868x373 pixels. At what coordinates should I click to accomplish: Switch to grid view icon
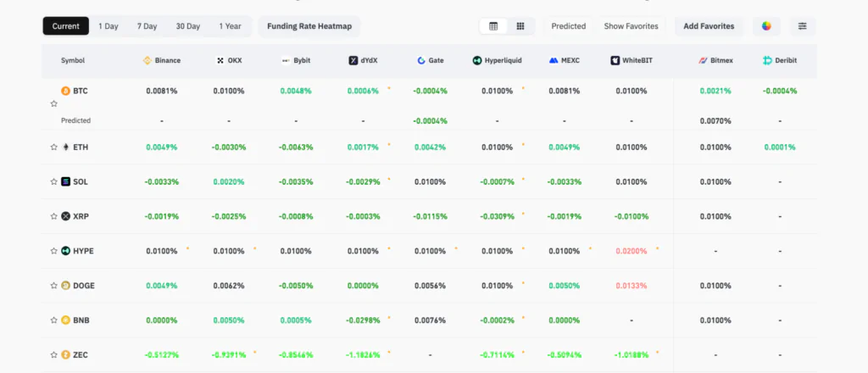coord(520,26)
